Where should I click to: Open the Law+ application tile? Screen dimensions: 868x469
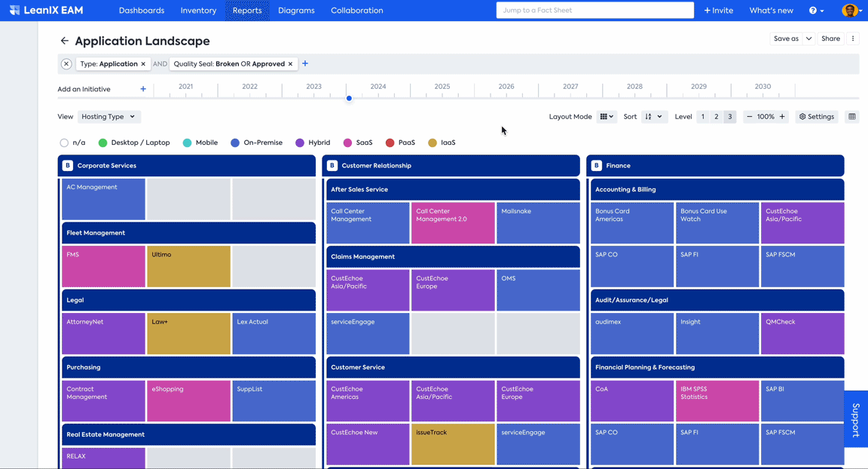(189, 333)
